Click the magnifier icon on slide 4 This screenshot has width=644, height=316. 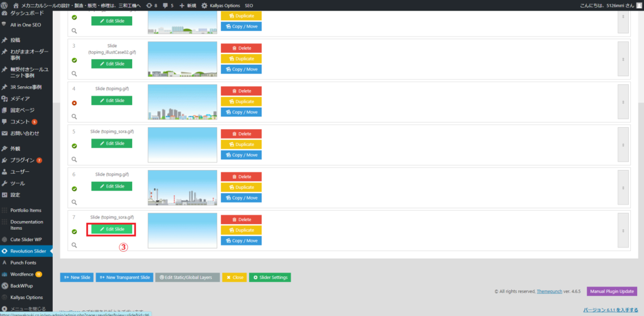(74, 116)
